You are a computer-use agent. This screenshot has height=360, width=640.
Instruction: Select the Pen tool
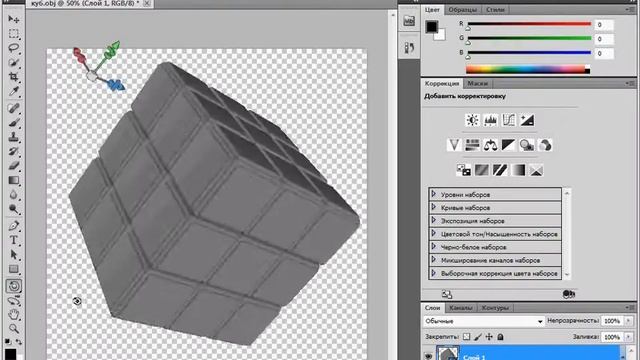[13, 226]
